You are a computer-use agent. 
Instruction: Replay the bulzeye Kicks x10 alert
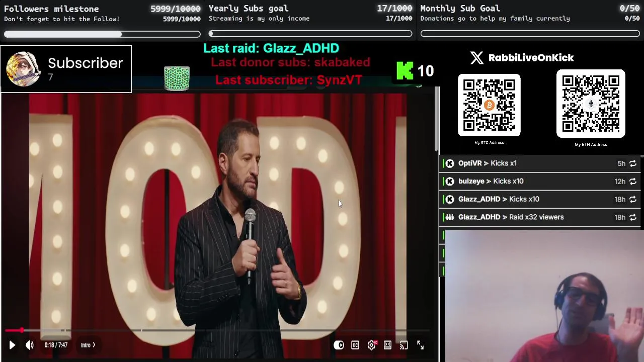[633, 182]
